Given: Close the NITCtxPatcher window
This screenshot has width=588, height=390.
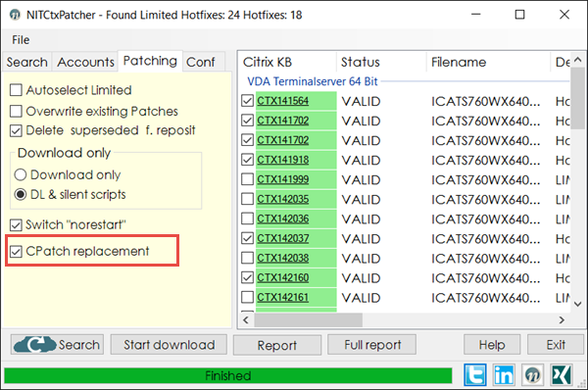Looking at the screenshot, I should [x=564, y=15].
